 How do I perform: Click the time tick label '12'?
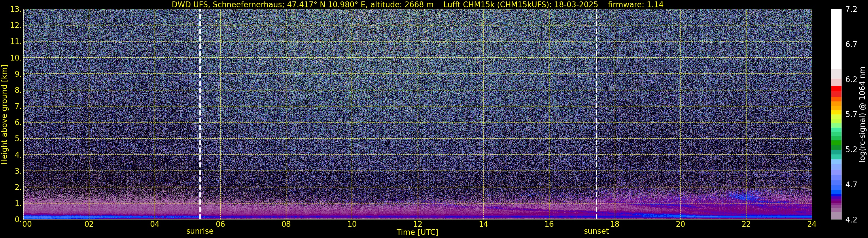point(417,224)
